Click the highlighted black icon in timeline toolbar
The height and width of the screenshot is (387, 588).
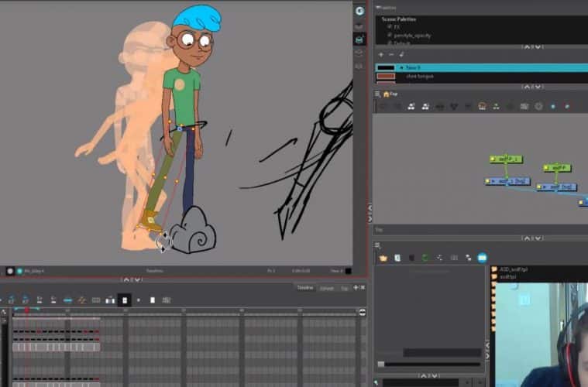coord(124,300)
